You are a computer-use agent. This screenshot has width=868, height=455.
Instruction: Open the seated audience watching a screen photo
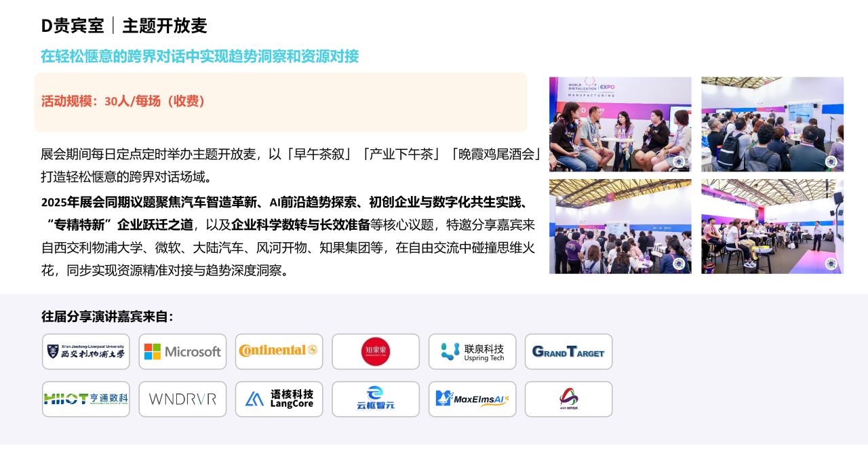772,124
